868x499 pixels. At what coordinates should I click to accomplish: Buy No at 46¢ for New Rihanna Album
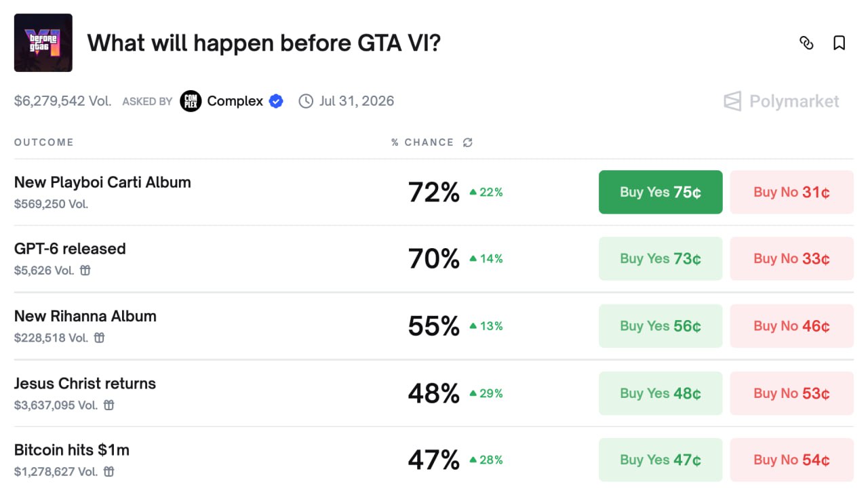click(791, 325)
